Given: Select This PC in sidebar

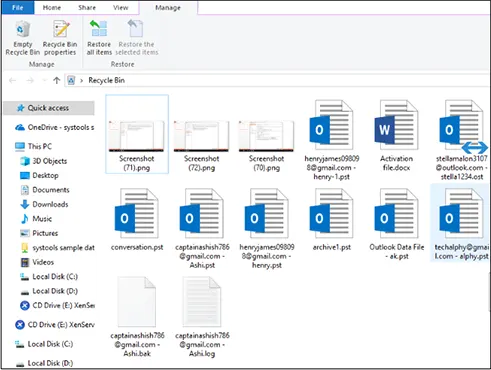Looking at the screenshot, I should click(33, 146).
